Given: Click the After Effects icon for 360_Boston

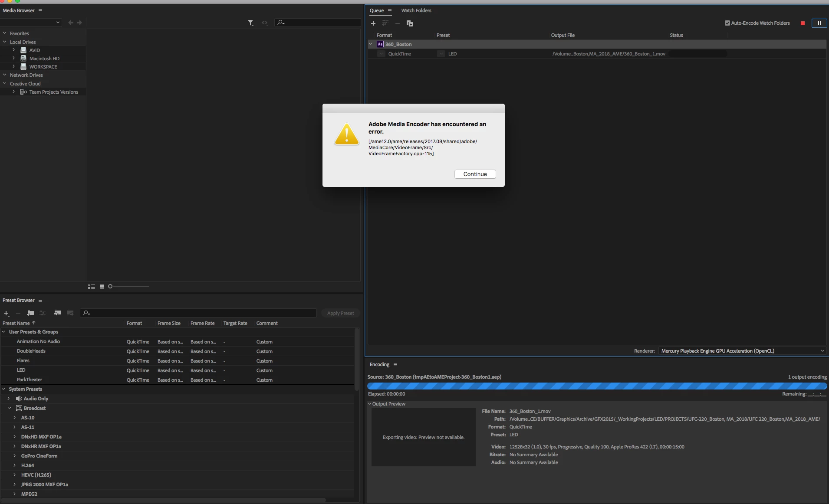Looking at the screenshot, I should [380, 44].
